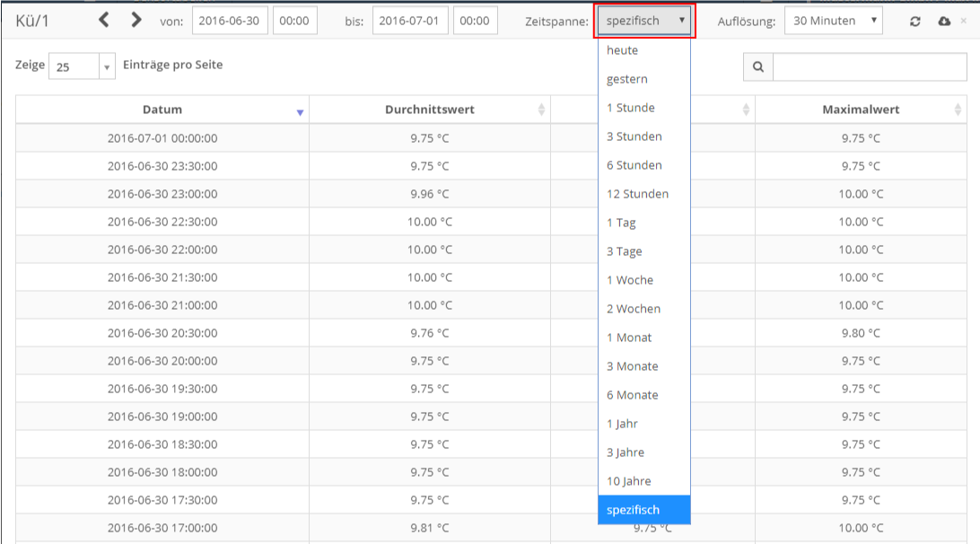This screenshot has width=980, height=544.
Task: Select '1 Monat' option
Action: tap(644, 338)
